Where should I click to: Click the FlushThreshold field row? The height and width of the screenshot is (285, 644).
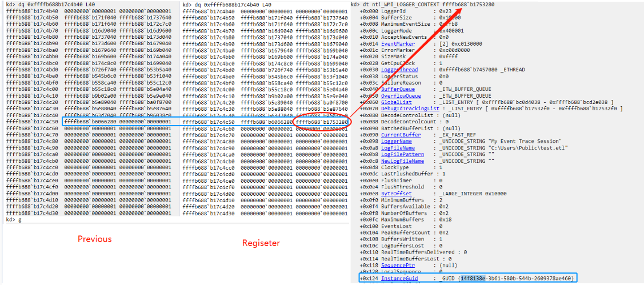pos(401,187)
